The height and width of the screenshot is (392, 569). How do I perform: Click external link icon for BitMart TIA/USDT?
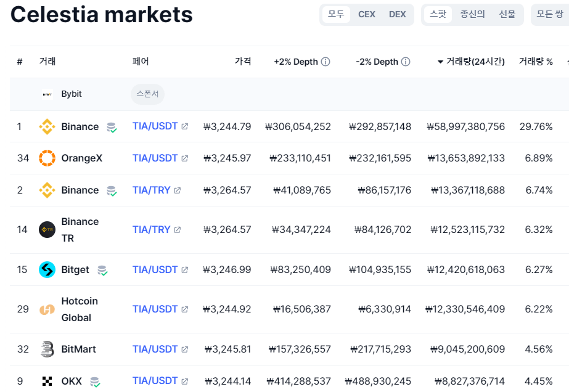pyautogui.click(x=185, y=349)
